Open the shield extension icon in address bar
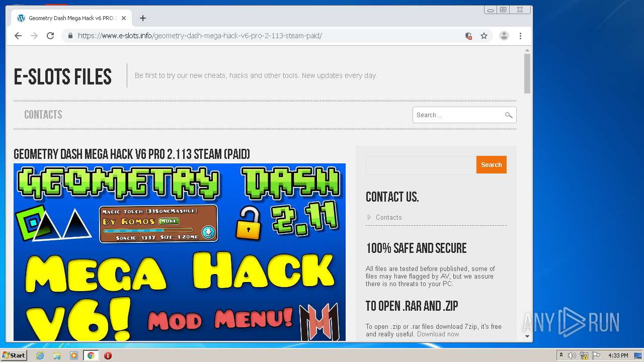Viewport: 644px width, 362px height. click(468, 36)
